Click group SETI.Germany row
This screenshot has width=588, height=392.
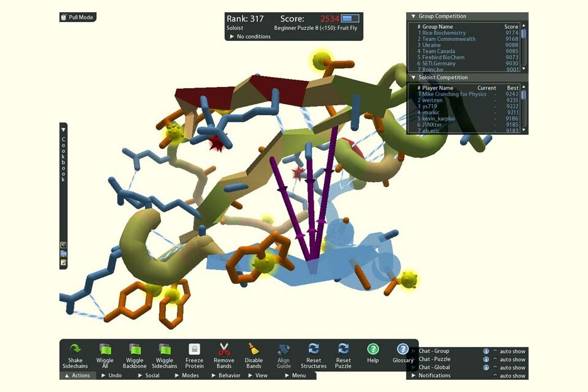click(x=467, y=64)
